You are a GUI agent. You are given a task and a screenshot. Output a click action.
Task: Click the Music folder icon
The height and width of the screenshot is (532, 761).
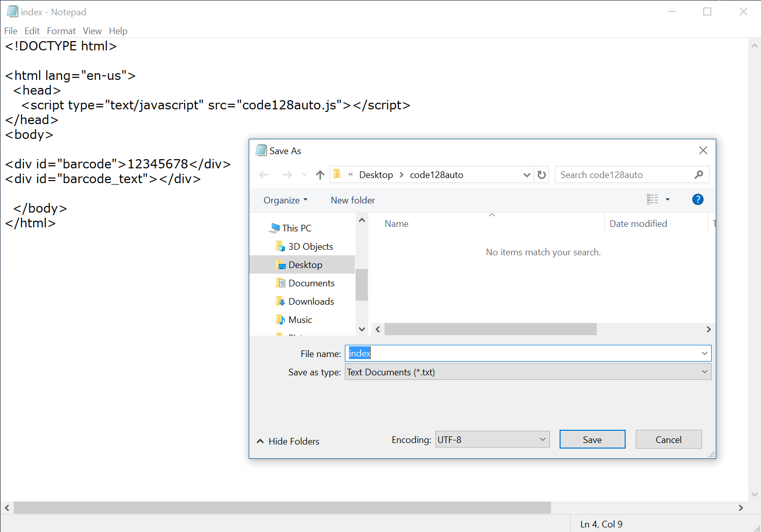(280, 319)
